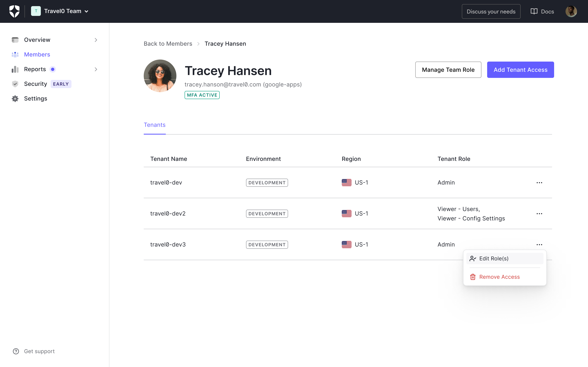Select the Members icon in the sidebar

pos(15,54)
